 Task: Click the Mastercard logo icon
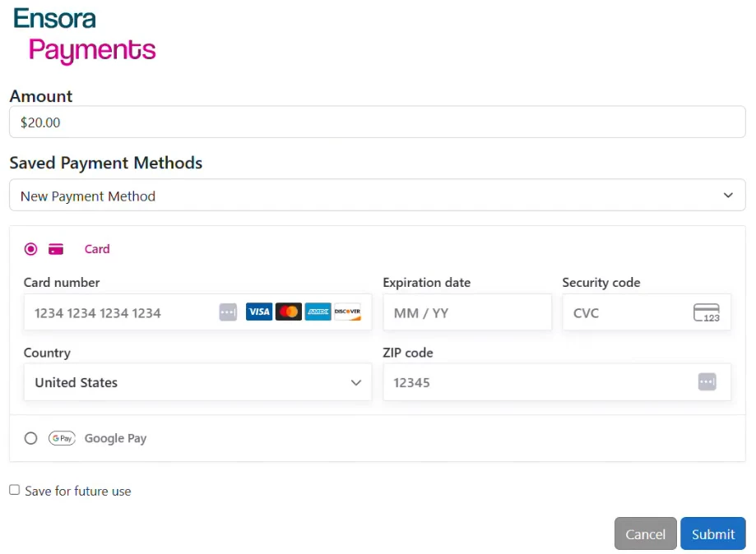[289, 312]
